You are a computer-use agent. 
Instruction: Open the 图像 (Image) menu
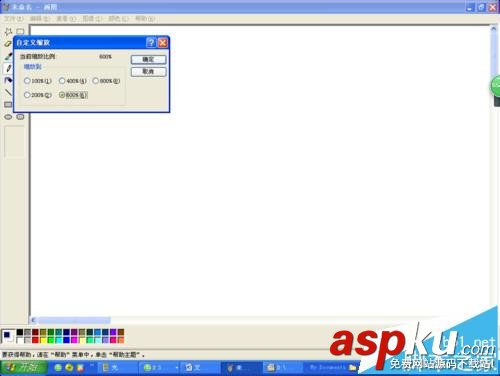coord(92,19)
